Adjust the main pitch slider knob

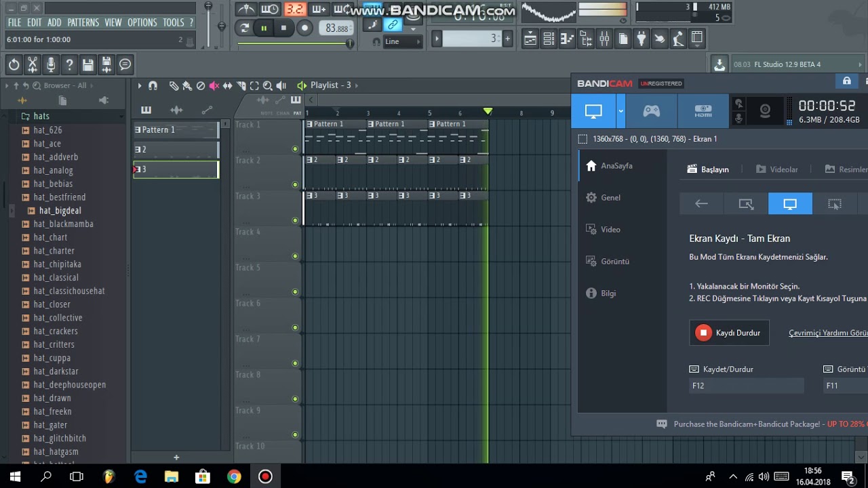point(222,26)
